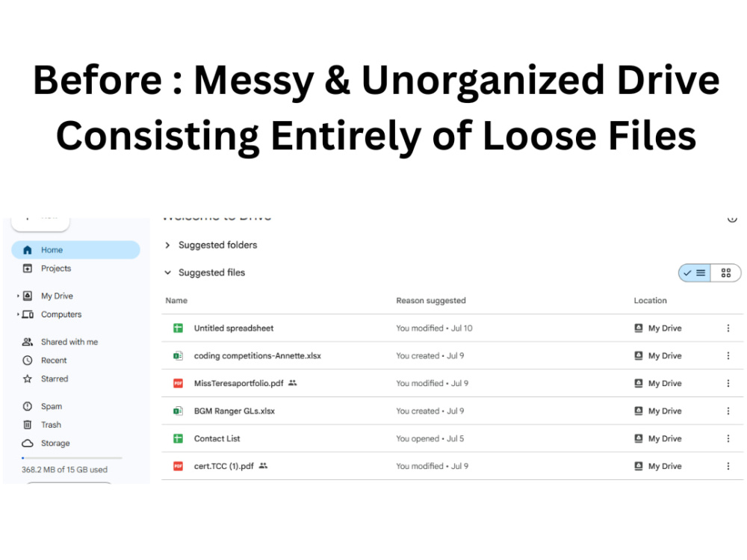Click the Trash bin icon

click(28, 425)
